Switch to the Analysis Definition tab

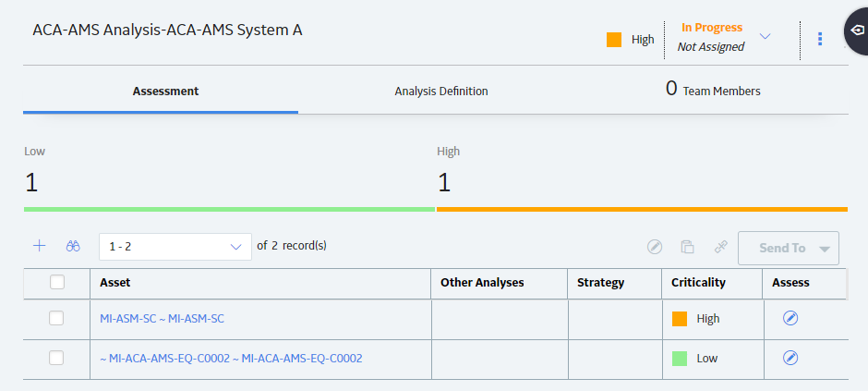[x=441, y=92]
